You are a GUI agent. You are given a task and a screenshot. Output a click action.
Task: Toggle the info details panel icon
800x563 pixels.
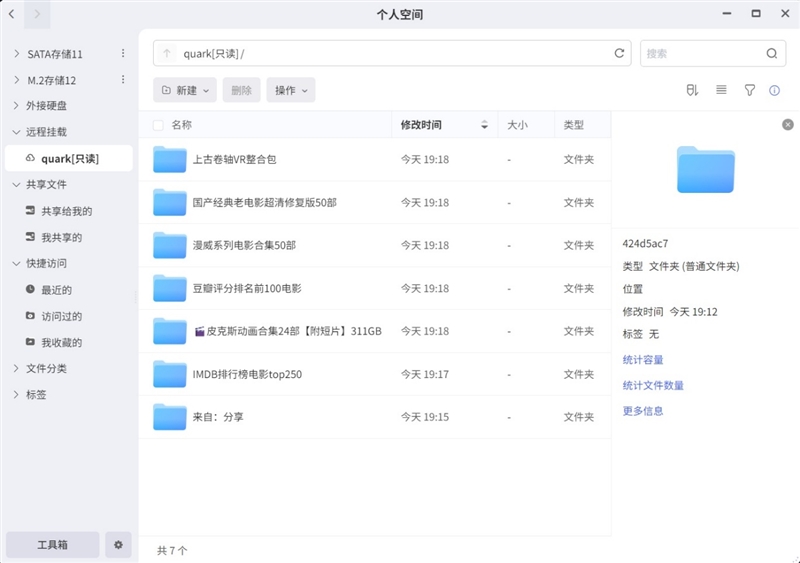[774, 90]
